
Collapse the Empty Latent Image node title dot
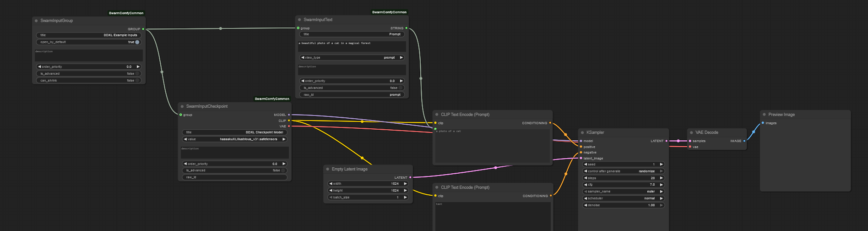click(x=328, y=169)
